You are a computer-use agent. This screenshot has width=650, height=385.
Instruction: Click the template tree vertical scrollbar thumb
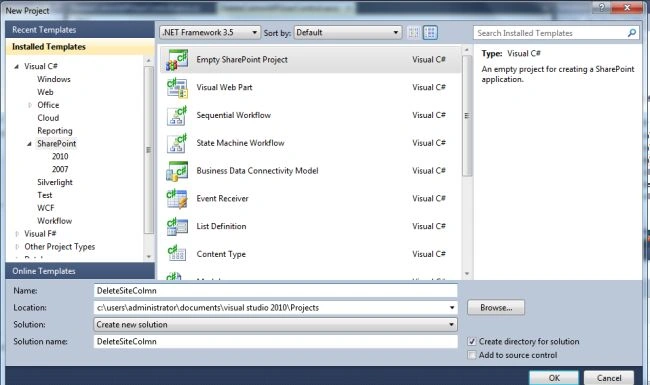point(148,150)
